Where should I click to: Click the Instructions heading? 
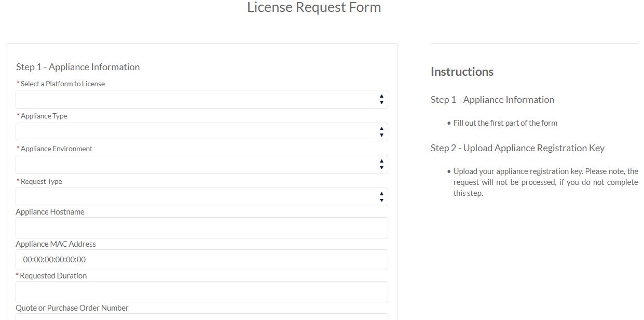click(462, 72)
